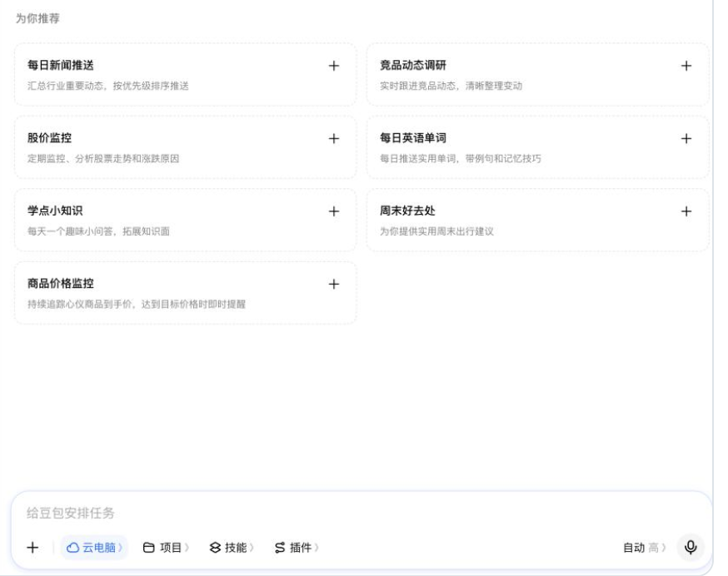Image resolution: width=728 pixels, height=576 pixels.
Task: Click description 每日推送实用单词，带例句和记忆技巧
Action: [x=460, y=159]
